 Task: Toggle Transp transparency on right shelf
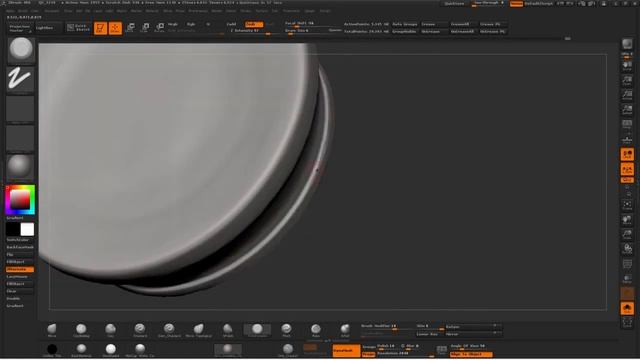point(627,279)
